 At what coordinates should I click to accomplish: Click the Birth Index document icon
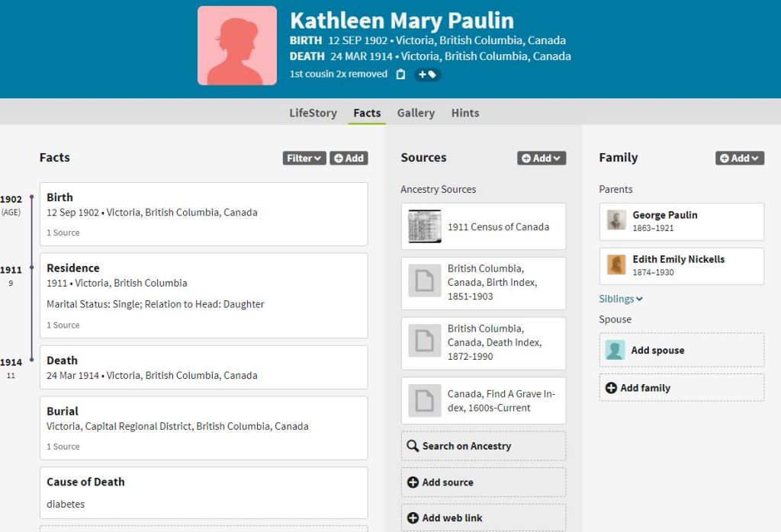425,281
